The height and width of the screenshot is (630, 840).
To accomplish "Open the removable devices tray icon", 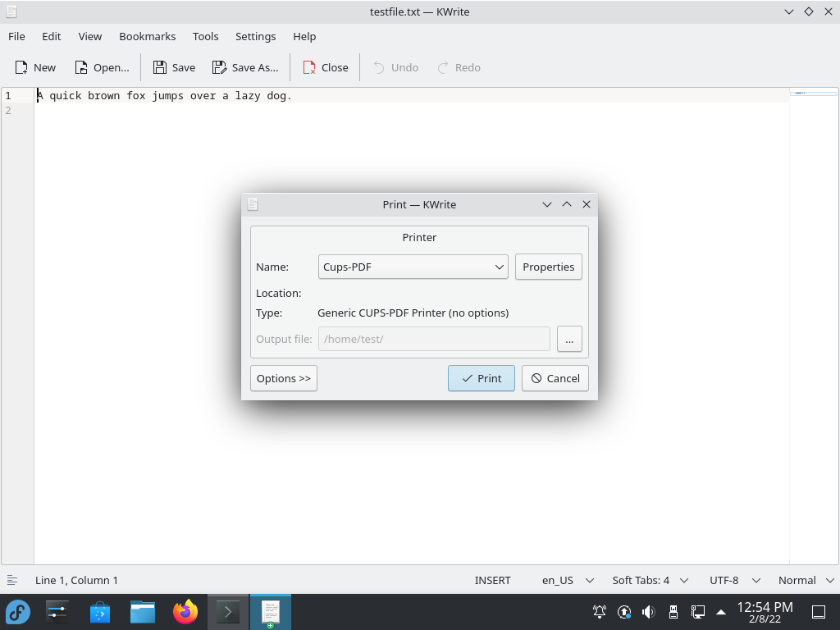I will pyautogui.click(x=673, y=612).
